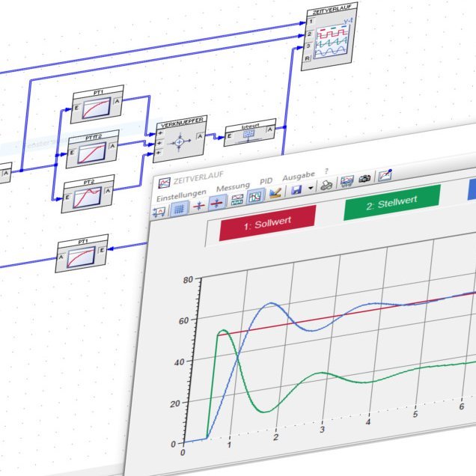This screenshot has height=476, width=476.
Task: Click the E port of lower PT1 block
Action: click(102, 250)
